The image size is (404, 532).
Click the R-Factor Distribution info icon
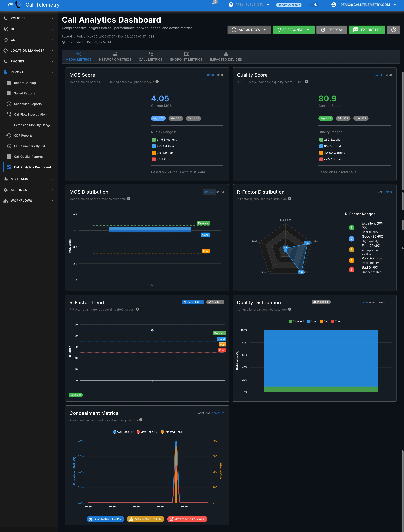(290, 199)
